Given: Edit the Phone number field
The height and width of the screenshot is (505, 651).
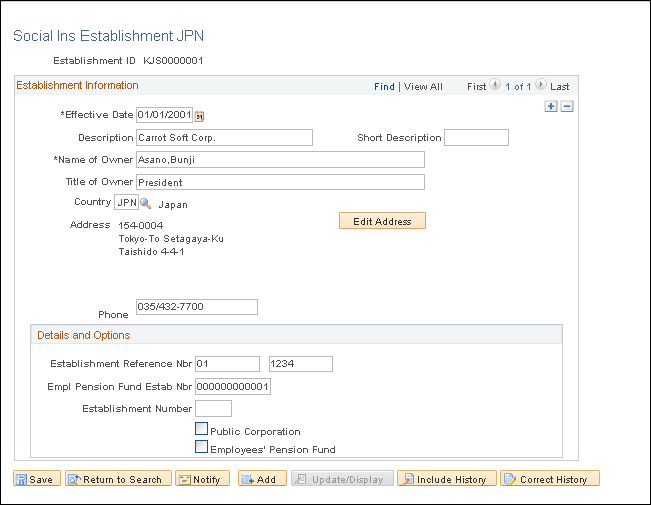Looking at the screenshot, I should (x=197, y=307).
